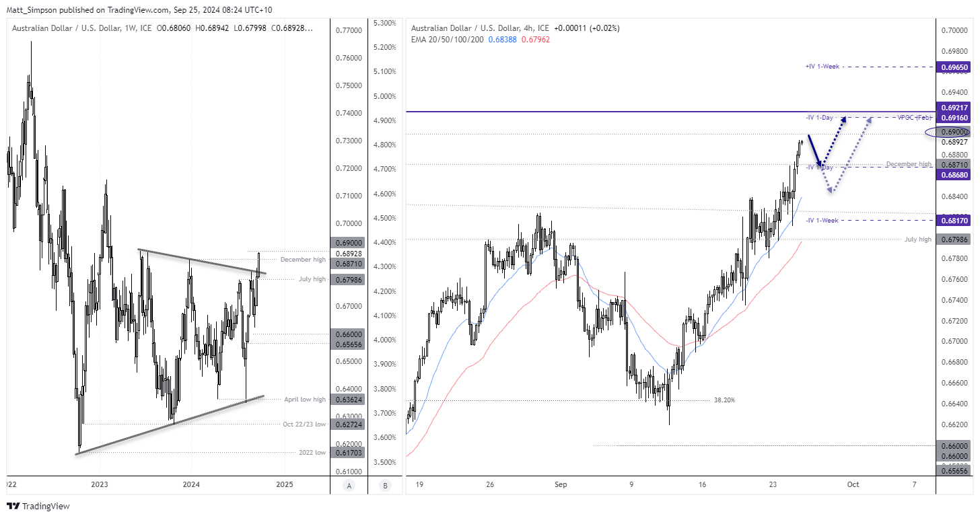This screenshot has width=980, height=518.
Task: Click the 'July high' label on 4h chart
Action: (x=919, y=239)
